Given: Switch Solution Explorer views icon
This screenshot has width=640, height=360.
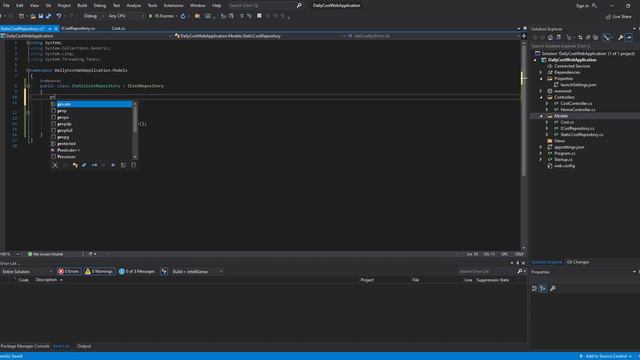Looking at the screenshot, I should tap(558, 38).
